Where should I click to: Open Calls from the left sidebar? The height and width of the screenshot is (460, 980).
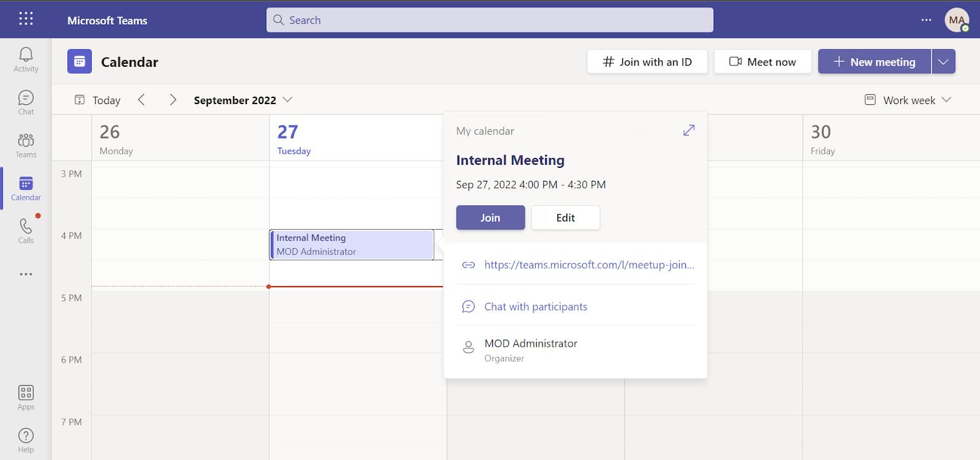point(26,232)
